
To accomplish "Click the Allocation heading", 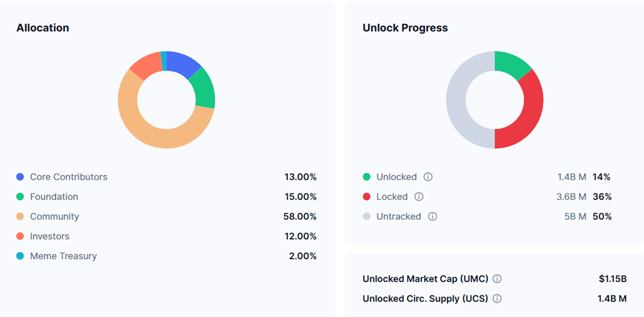I will pyautogui.click(x=43, y=28).
